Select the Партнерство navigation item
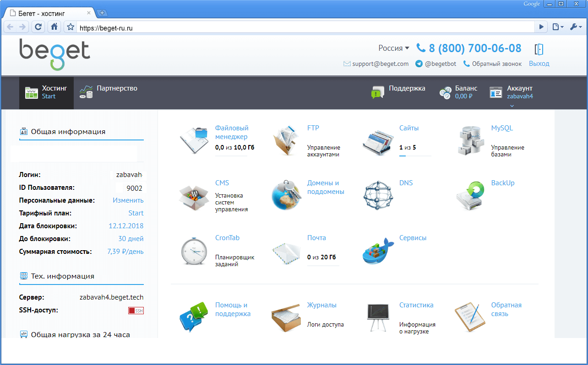This screenshot has width=588, height=365. pos(109,92)
